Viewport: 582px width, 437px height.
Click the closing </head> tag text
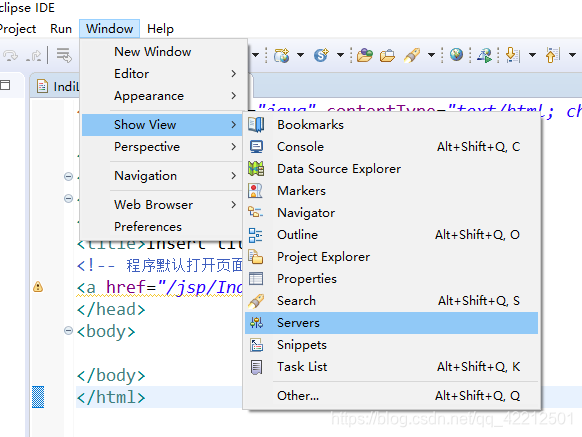click(111, 309)
